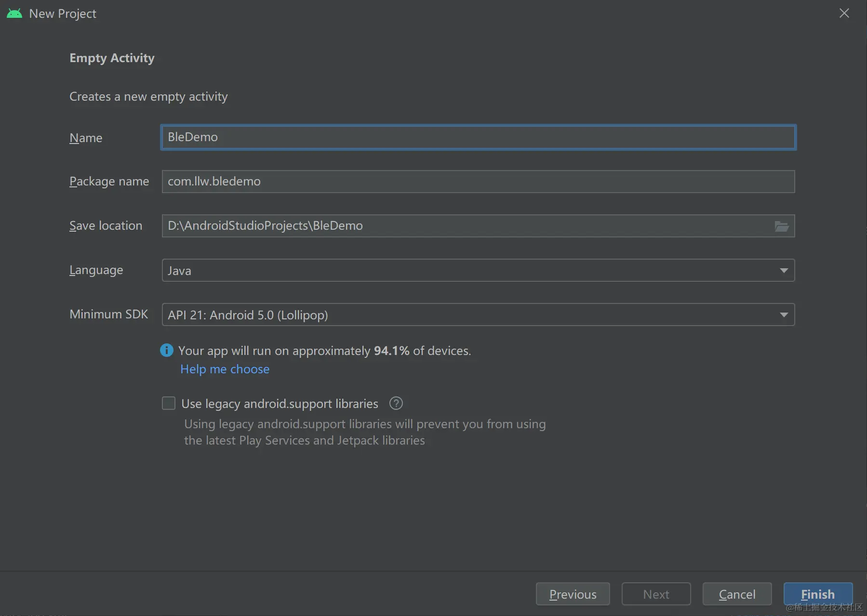
Task: Click the Empty Activity heading
Action: pyautogui.click(x=112, y=58)
